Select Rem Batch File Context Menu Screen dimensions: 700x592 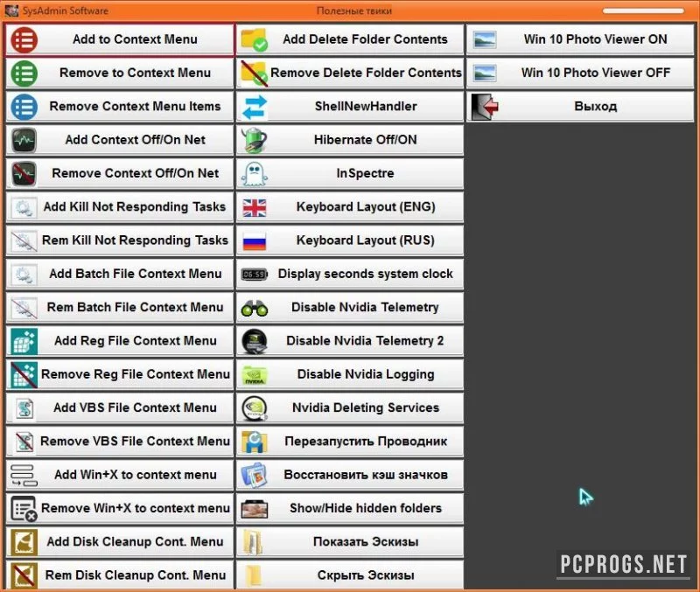tap(120, 308)
